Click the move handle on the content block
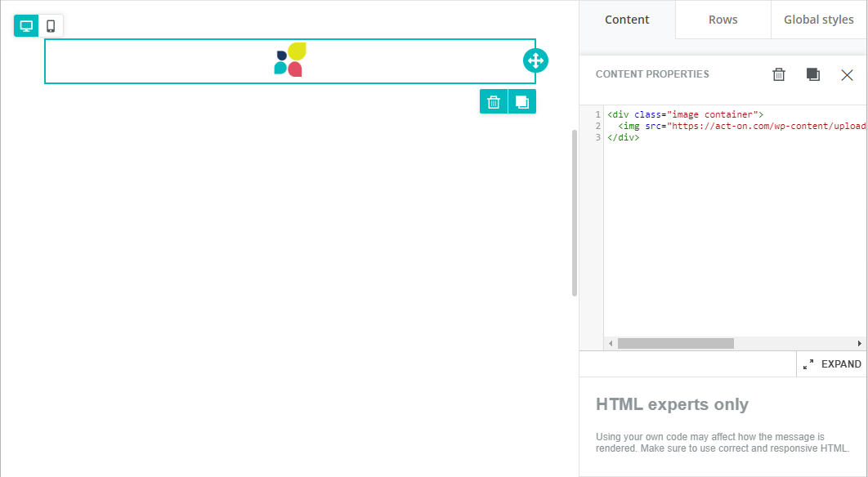Screen dimensions: 868x477 click(535, 60)
